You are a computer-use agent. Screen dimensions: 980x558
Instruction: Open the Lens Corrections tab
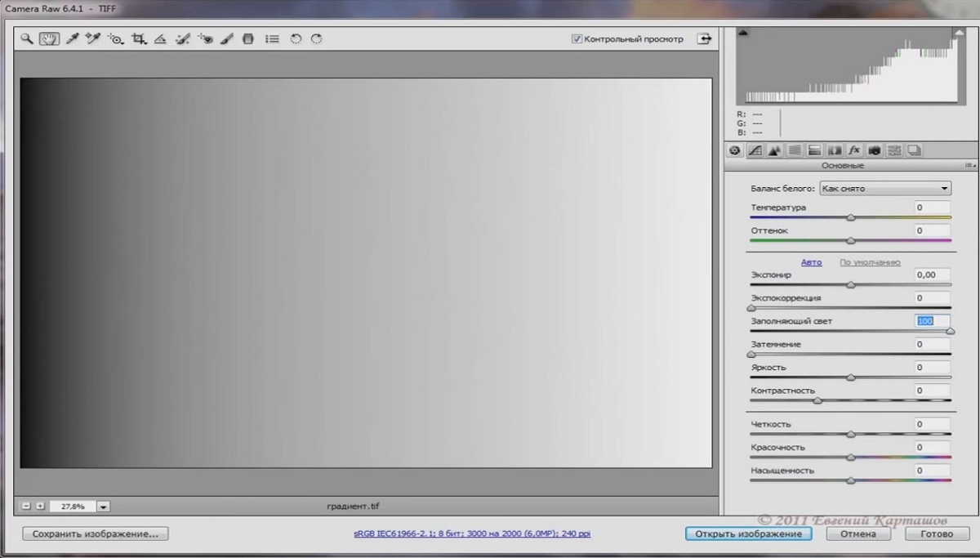click(835, 150)
